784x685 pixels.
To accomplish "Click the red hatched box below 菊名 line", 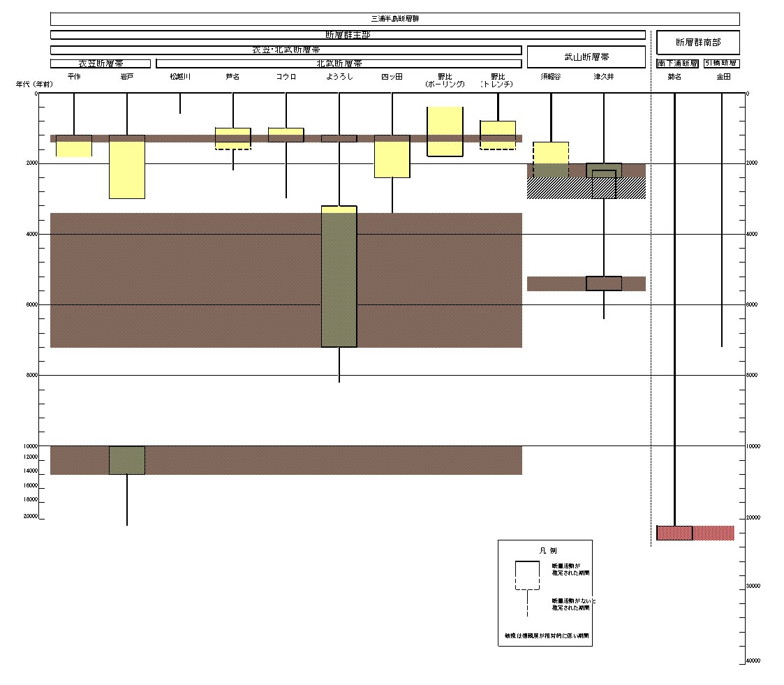I will coord(674,533).
